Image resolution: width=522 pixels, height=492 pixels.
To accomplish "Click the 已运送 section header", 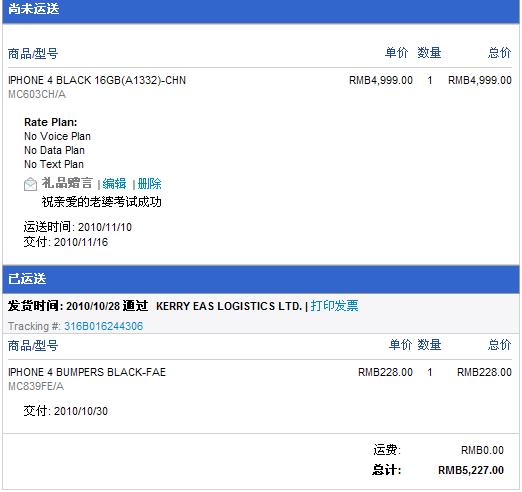I will pyautogui.click(x=261, y=279).
